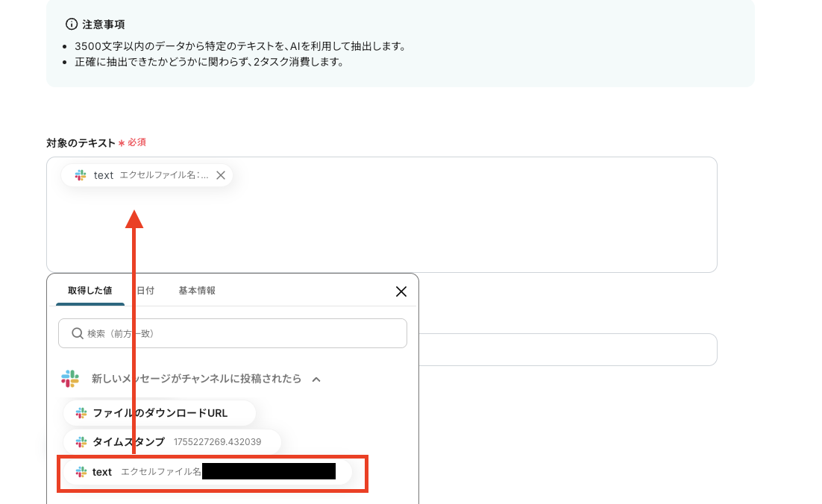Switch to the 日付 tab
This screenshot has height=504, width=822.
pos(145,291)
